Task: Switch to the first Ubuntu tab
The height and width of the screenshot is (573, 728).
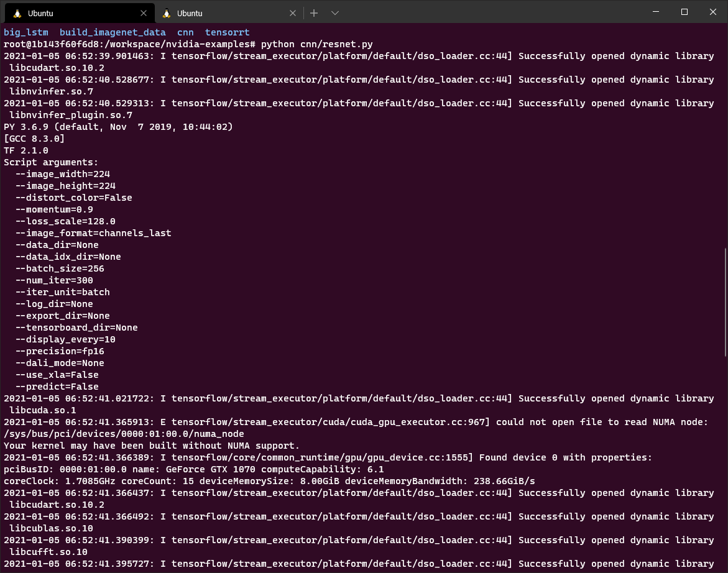Action: coord(79,13)
